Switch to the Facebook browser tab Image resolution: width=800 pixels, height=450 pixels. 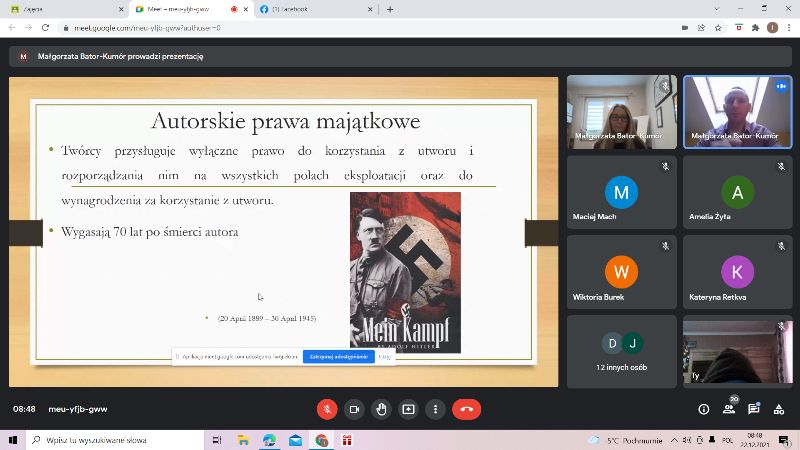point(316,9)
